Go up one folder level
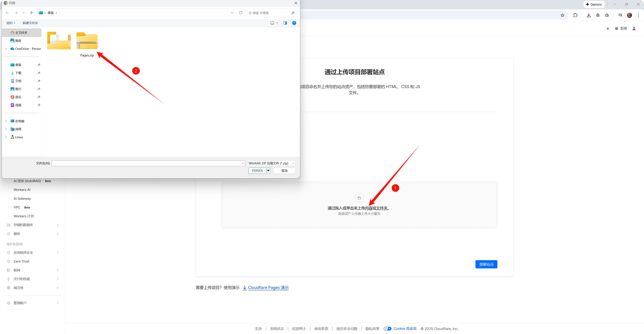 (x=31, y=13)
